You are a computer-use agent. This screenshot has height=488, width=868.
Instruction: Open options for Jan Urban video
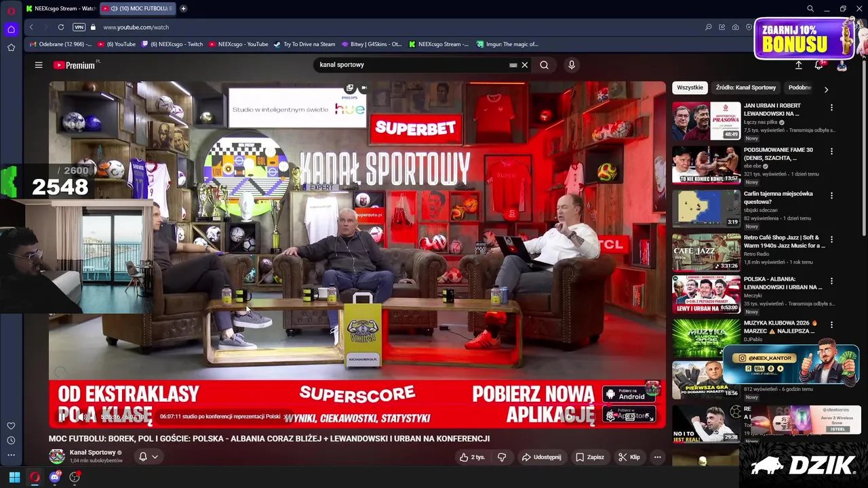pos(831,107)
